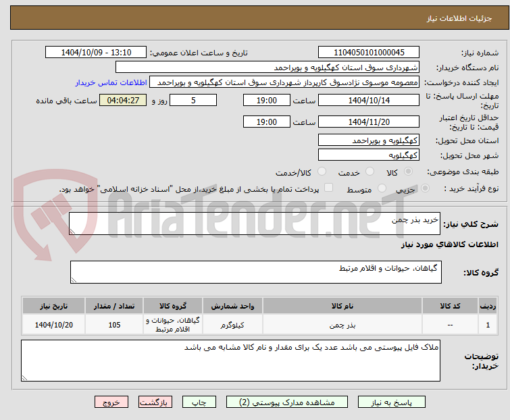Viewport: 510px width, 420px height.
Task: Click the requester field معصومه موسوی نژادسوق
Action: click(x=284, y=82)
